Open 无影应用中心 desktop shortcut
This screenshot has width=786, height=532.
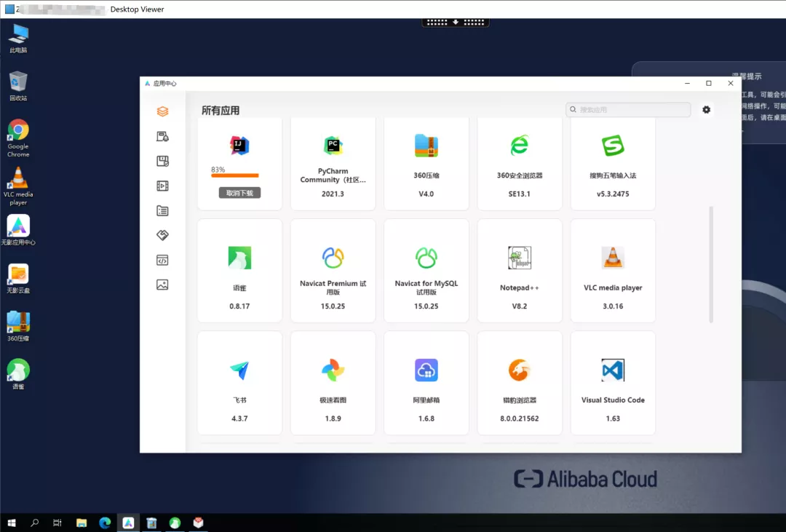coord(18,230)
